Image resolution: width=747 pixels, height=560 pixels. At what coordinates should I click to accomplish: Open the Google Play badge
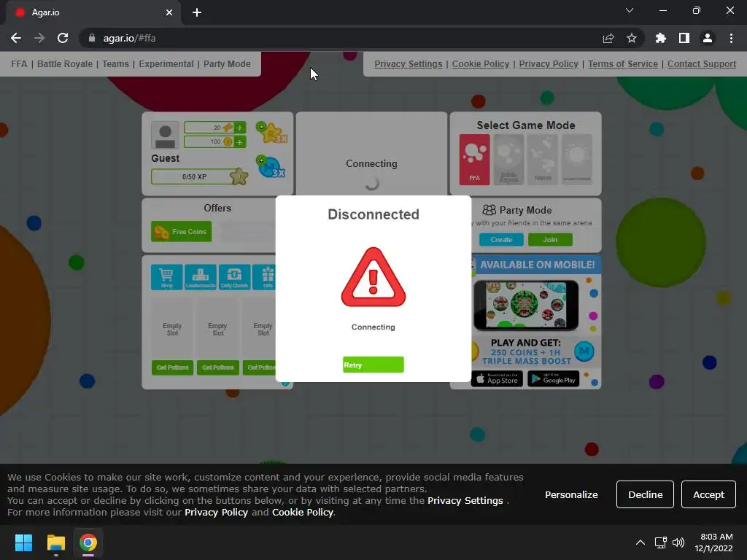553,379
